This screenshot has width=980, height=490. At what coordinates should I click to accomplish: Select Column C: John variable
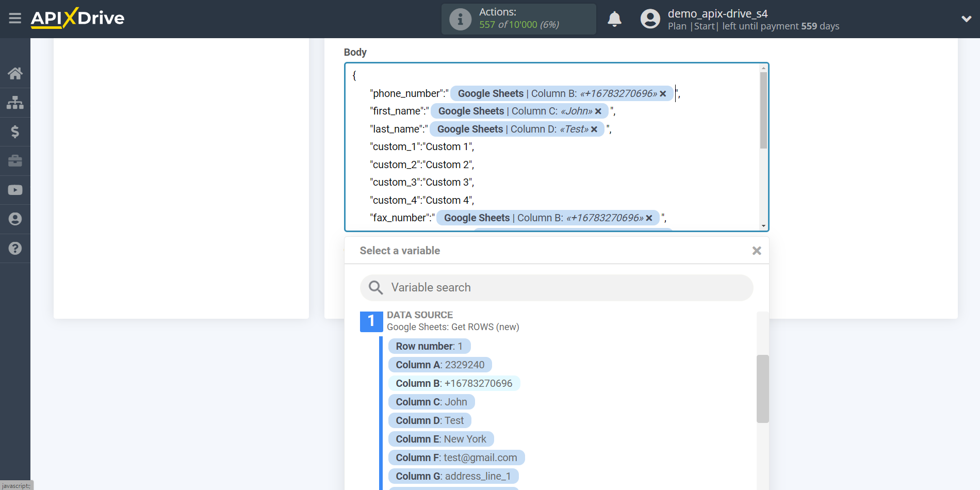point(431,402)
